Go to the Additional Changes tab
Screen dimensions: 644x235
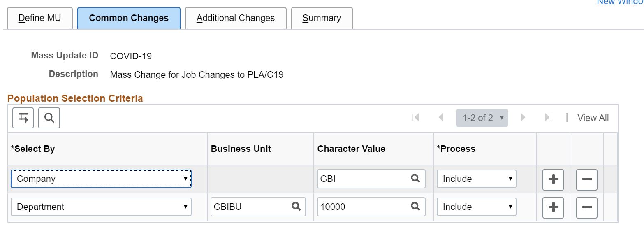(x=235, y=18)
